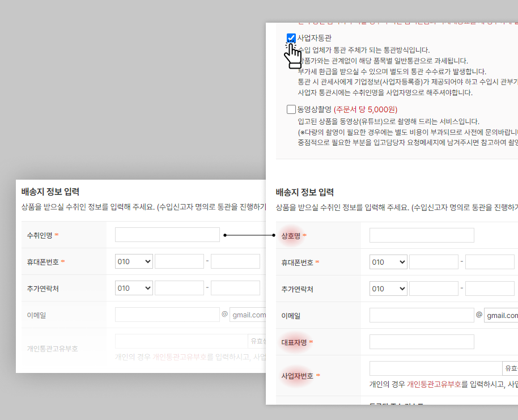
Task: Click the middle 추가연락처 field in right form
Action: (434, 289)
